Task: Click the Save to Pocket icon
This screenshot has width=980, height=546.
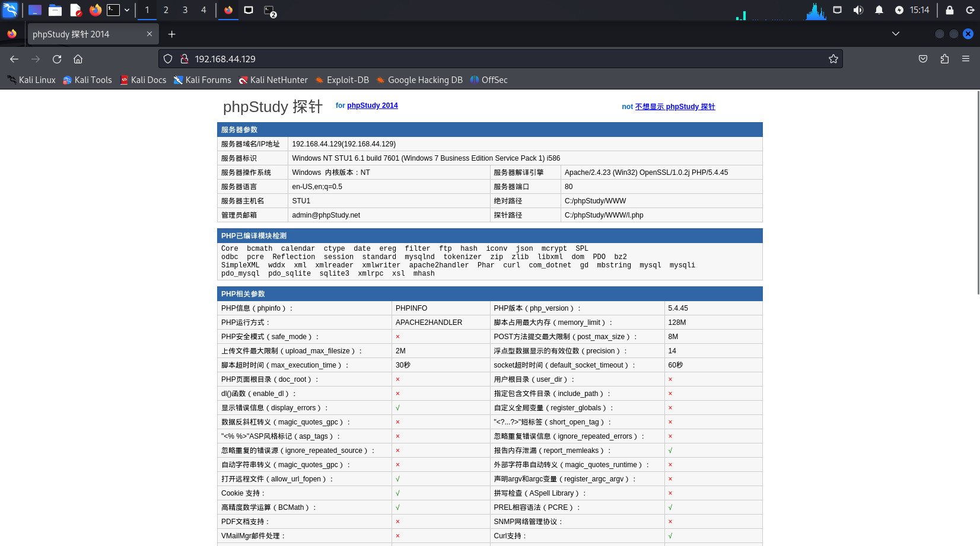Action: (923, 59)
